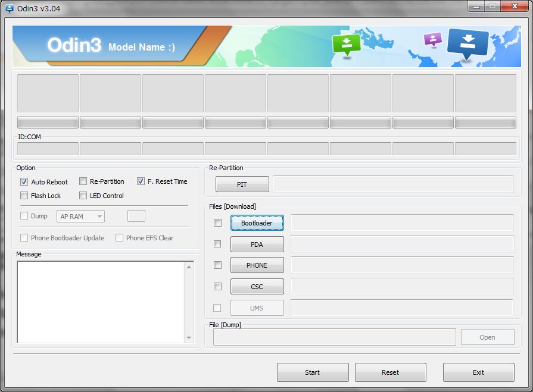Click inside the Message log box

tap(101, 302)
